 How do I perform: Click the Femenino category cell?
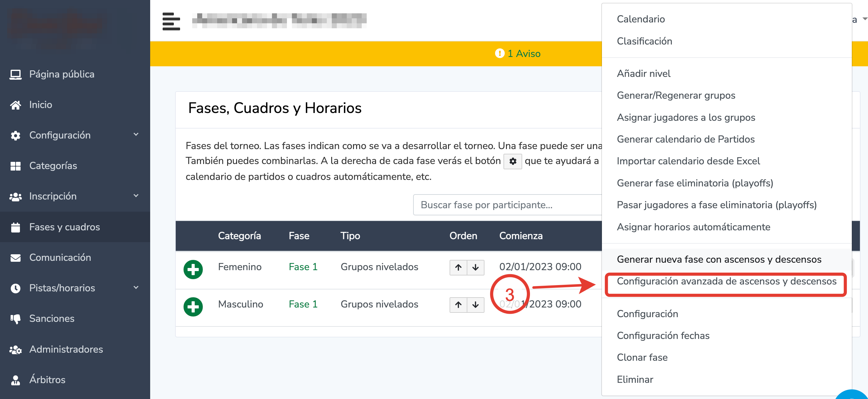[x=240, y=267]
